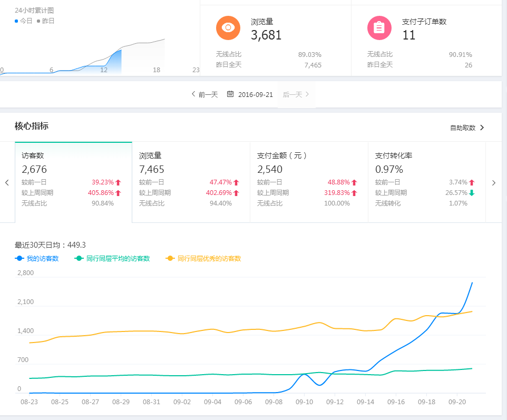Toggle 我的访客数 legend series
The width and height of the screenshot is (507, 420).
pyautogui.click(x=37, y=258)
